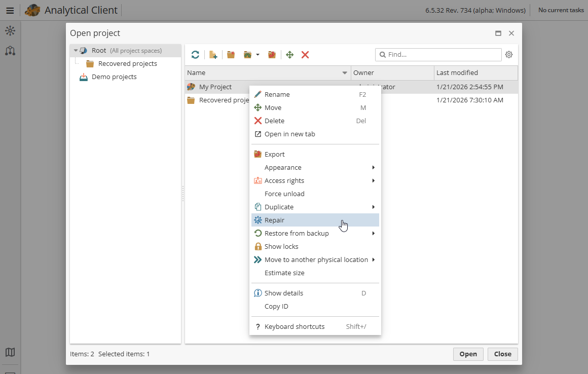Refresh the project list
Screen dimensions: 588x374
click(x=195, y=54)
